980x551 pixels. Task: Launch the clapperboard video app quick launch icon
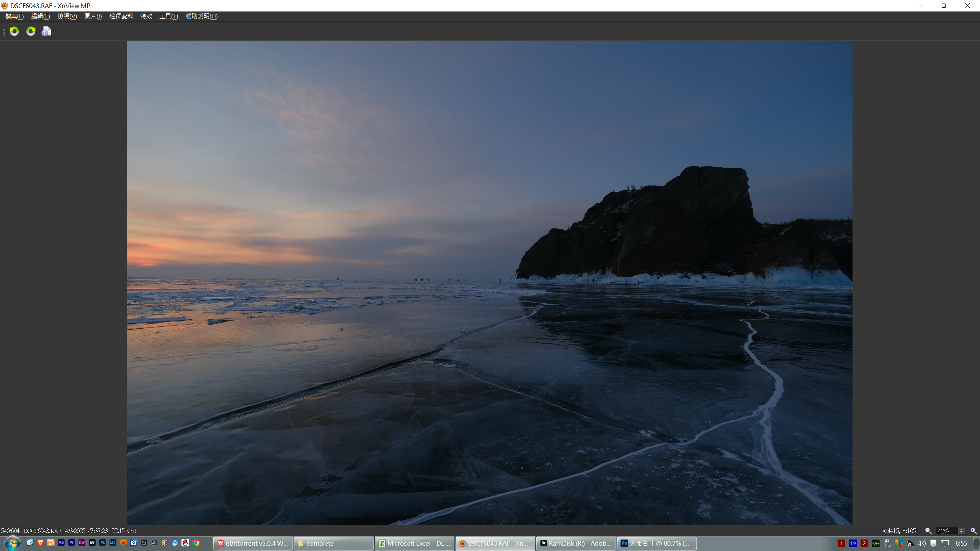click(x=144, y=543)
